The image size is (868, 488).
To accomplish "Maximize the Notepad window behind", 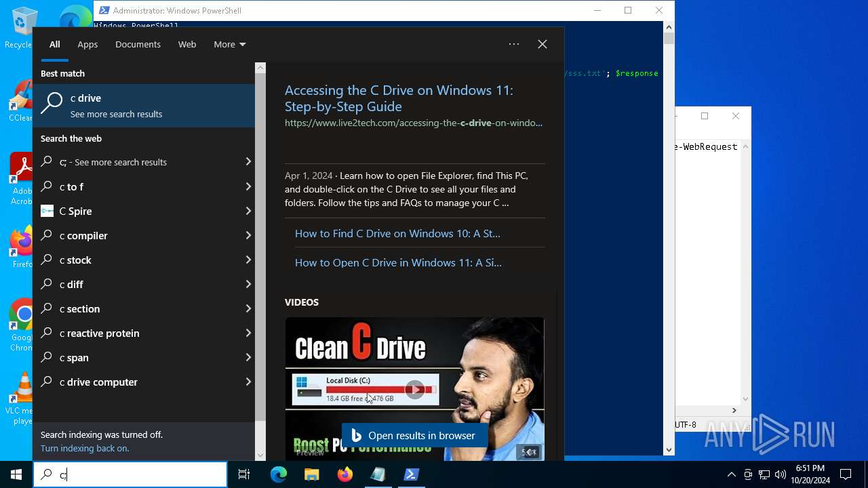I will point(705,116).
